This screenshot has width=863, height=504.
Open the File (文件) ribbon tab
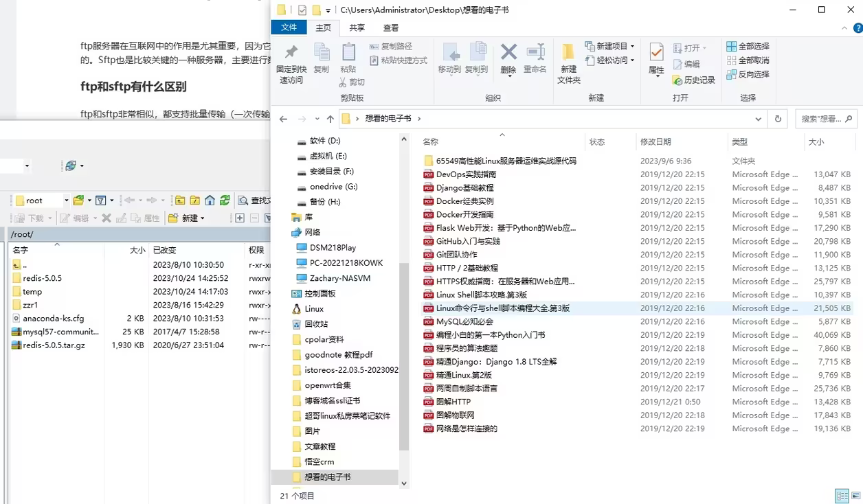[x=289, y=27]
